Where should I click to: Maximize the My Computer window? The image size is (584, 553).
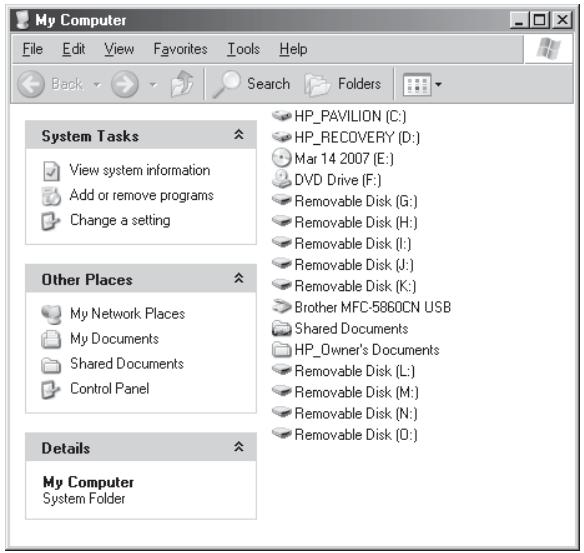[540, 20]
